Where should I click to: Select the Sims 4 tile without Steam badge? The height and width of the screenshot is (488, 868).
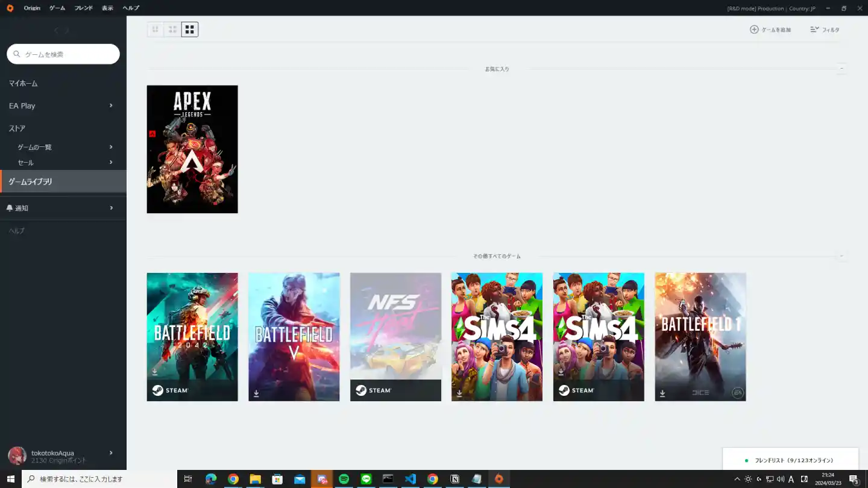[x=497, y=337]
